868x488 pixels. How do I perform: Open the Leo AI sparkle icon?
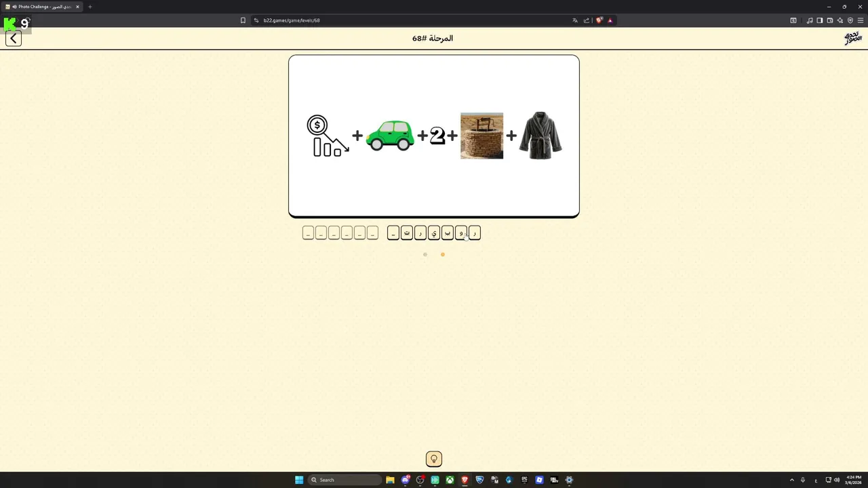tap(840, 20)
